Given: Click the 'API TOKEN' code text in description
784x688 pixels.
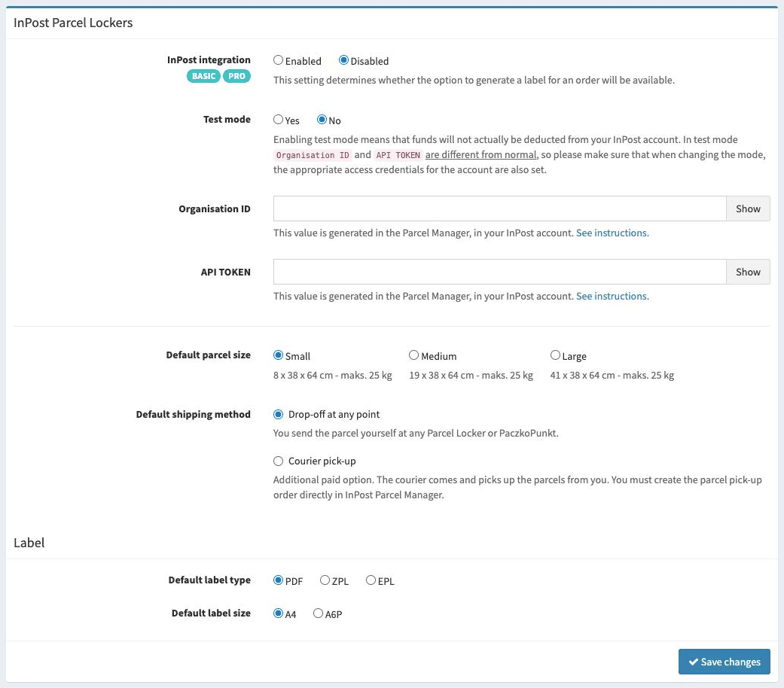Looking at the screenshot, I should click(398, 155).
